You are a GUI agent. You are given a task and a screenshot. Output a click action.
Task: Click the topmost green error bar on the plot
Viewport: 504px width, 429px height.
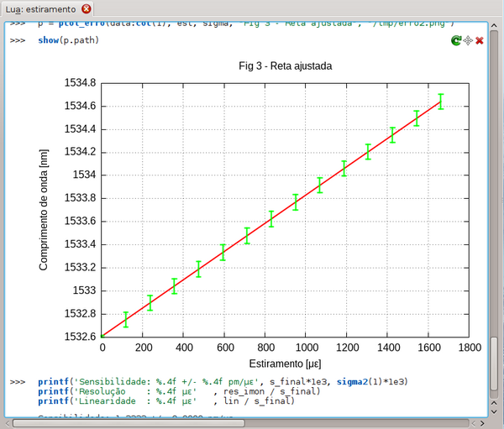pyautogui.click(x=441, y=102)
